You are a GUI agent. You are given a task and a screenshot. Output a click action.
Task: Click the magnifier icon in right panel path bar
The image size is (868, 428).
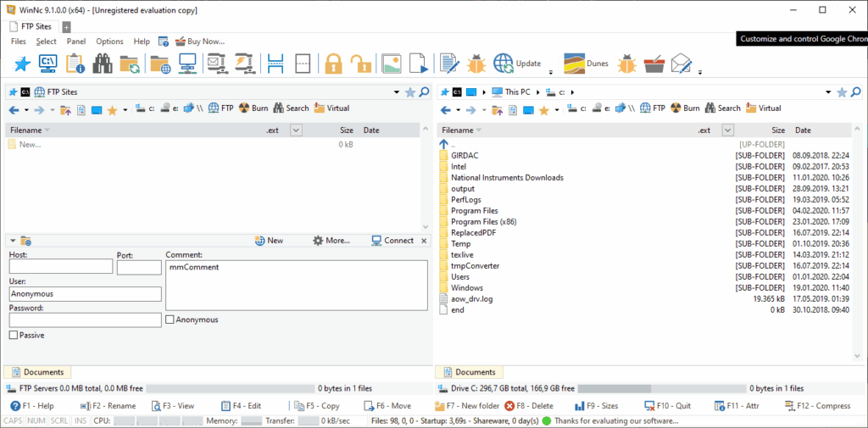point(856,92)
